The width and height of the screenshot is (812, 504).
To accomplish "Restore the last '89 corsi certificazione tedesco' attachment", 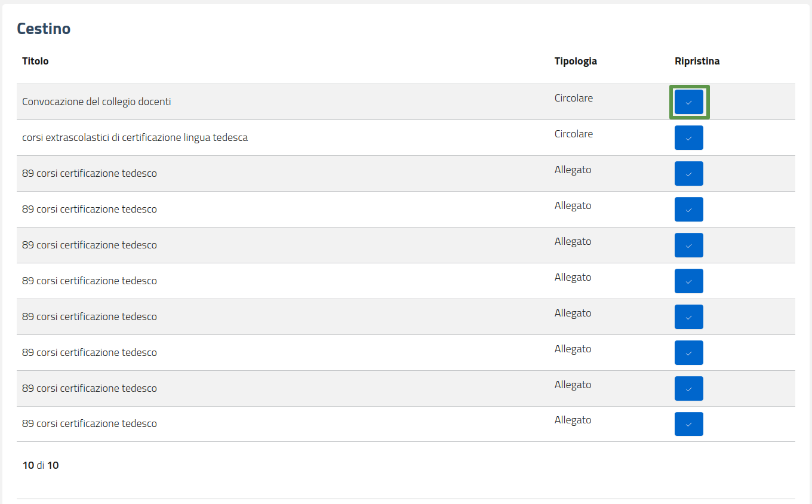I will click(x=688, y=424).
